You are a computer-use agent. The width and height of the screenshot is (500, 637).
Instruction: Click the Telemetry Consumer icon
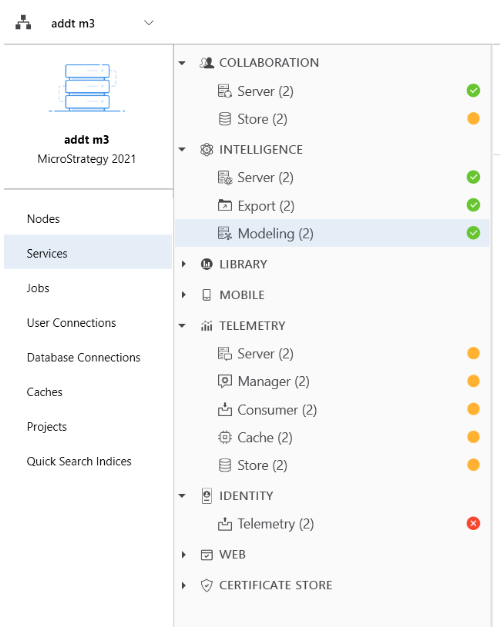[225, 410]
